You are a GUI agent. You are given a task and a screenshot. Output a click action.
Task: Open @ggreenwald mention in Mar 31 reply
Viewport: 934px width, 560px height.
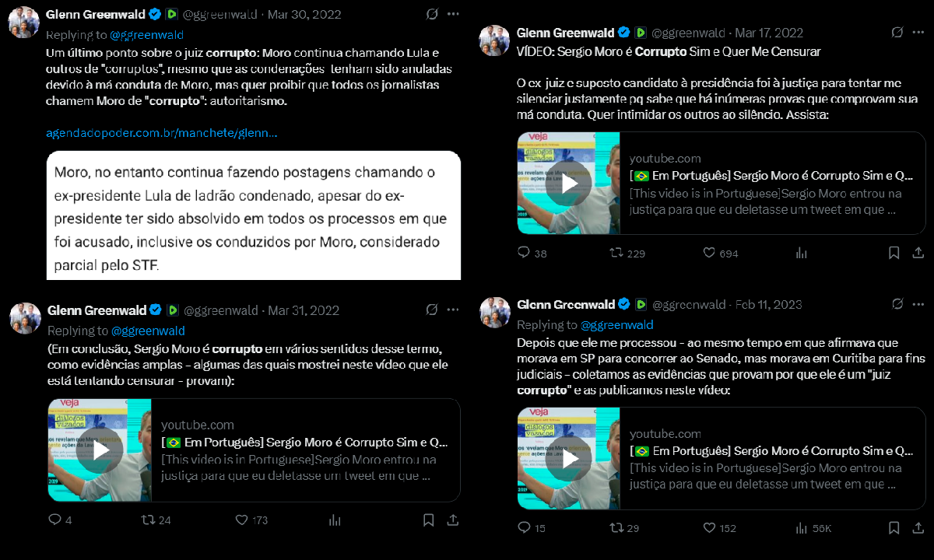(x=148, y=331)
